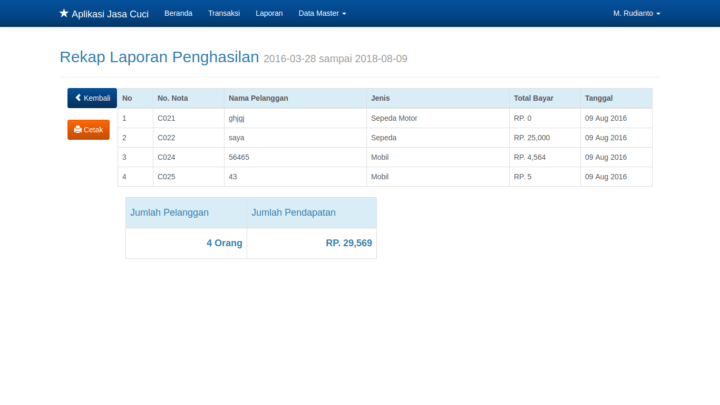Click the RP. 25,000 total cell
This screenshot has width=720, height=405.
coord(532,137)
